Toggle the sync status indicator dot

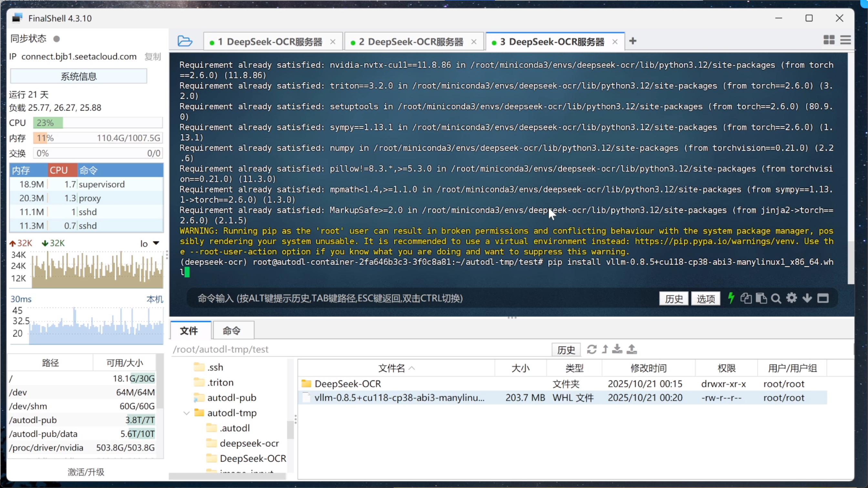coord(57,39)
